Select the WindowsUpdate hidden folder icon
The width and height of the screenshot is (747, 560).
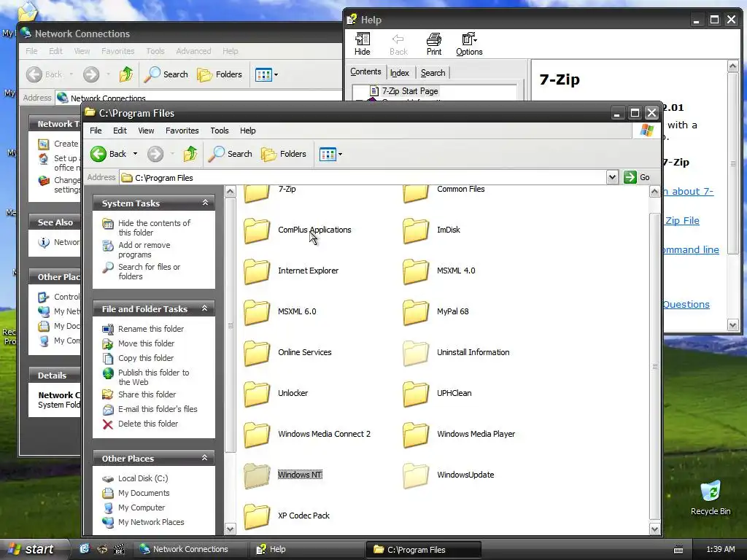416,476
